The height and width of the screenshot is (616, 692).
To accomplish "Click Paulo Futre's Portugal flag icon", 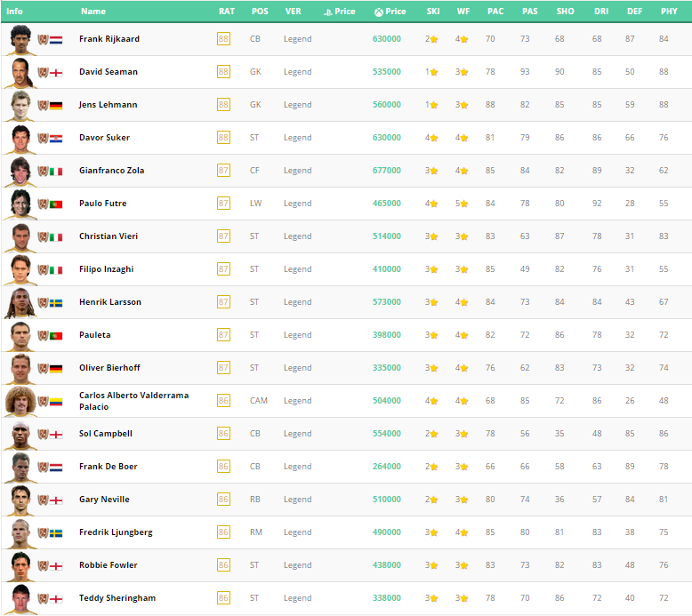I will pyautogui.click(x=56, y=204).
